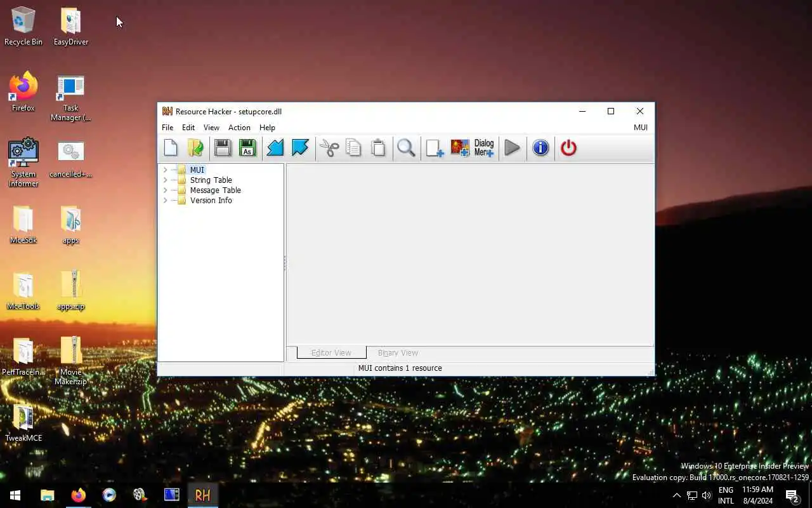Click the Add image resource icon
This screenshot has height=508, width=812.
coord(460,148)
